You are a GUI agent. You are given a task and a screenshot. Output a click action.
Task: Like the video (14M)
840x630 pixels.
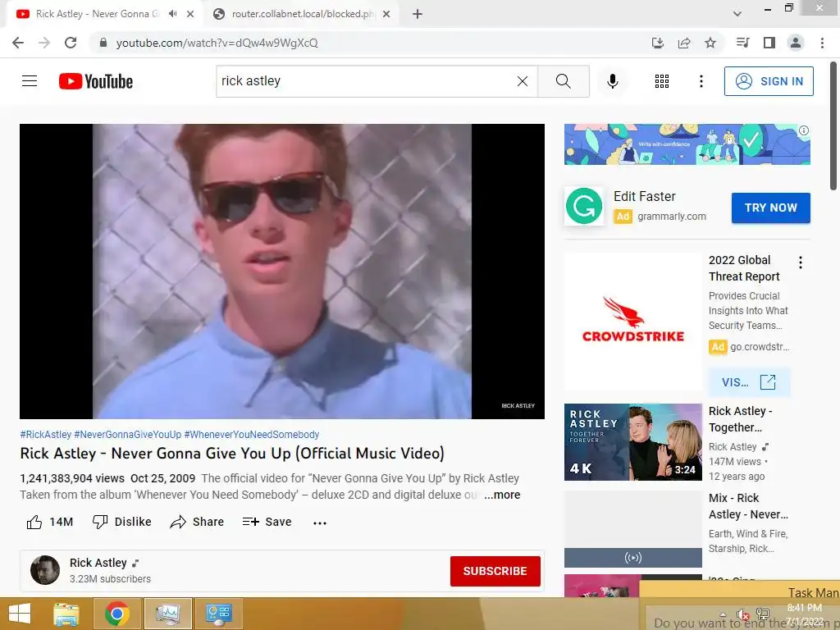[x=50, y=522]
